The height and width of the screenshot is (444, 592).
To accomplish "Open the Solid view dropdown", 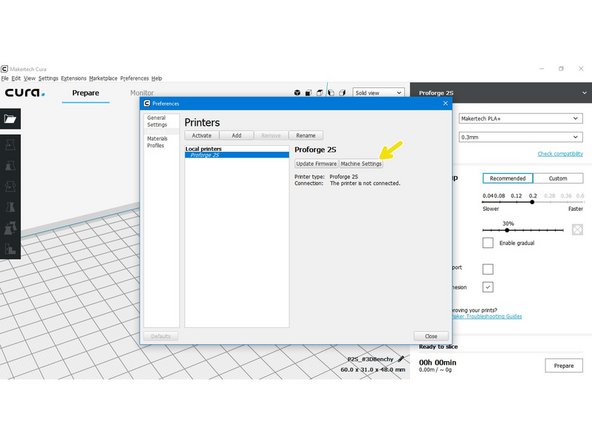I will click(x=378, y=93).
